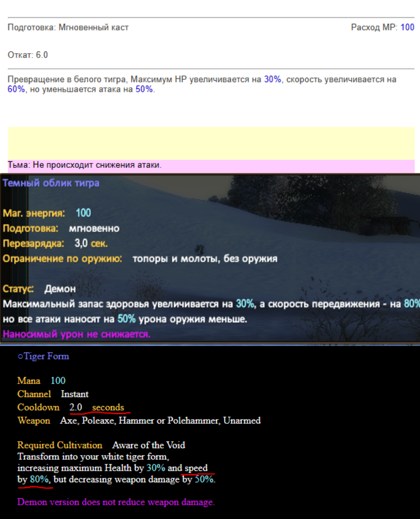Viewport: 420px width, 519px height.
Task: Click the red-underlined 80% in the English description
Action: 39,480
